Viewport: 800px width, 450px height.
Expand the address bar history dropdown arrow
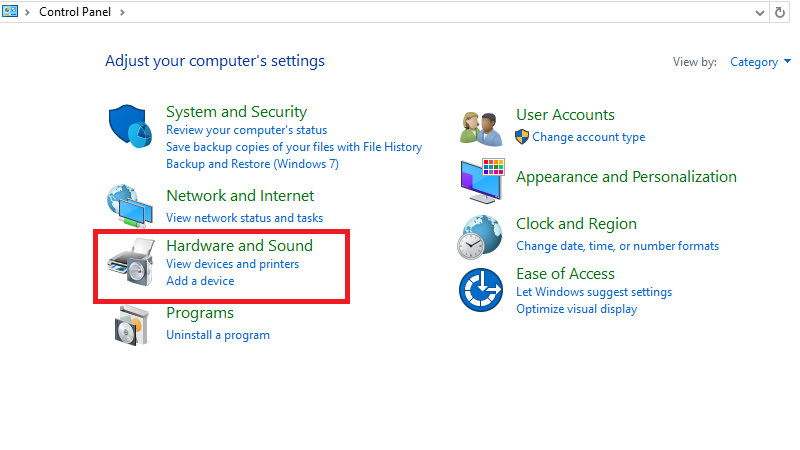[760, 12]
